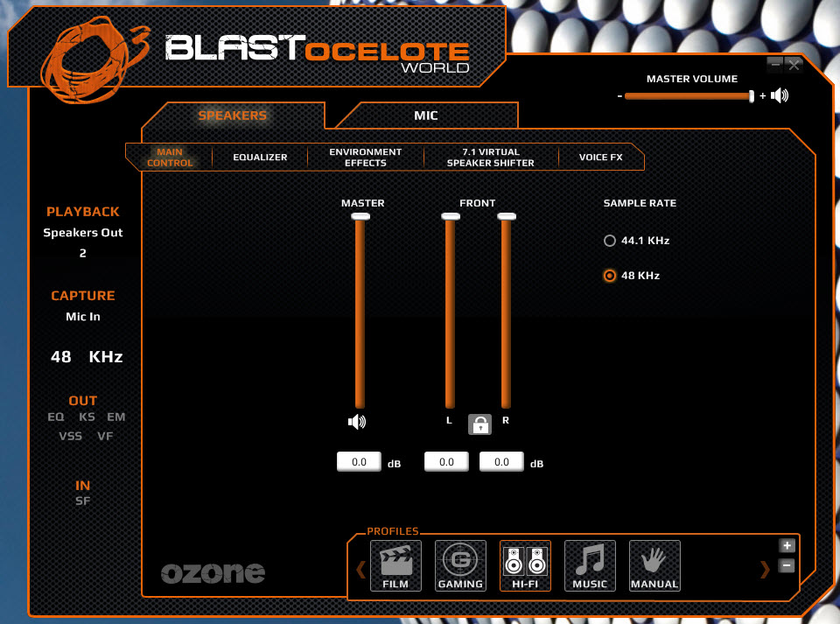The width and height of the screenshot is (840, 624).
Task: Select the 48 KHz sample rate
Action: click(x=632, y=276)
